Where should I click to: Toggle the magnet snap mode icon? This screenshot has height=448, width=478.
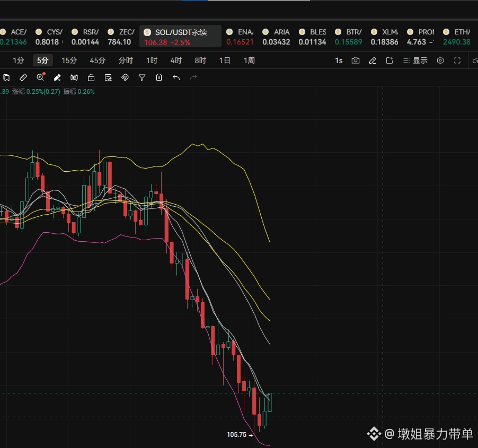pos(125,77)
